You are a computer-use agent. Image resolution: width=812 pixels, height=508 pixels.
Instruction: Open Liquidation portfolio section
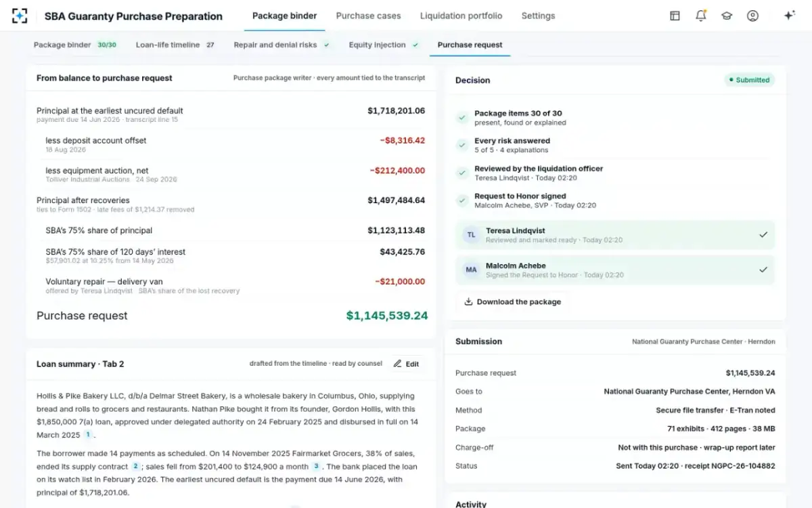[x=461, y=16]
